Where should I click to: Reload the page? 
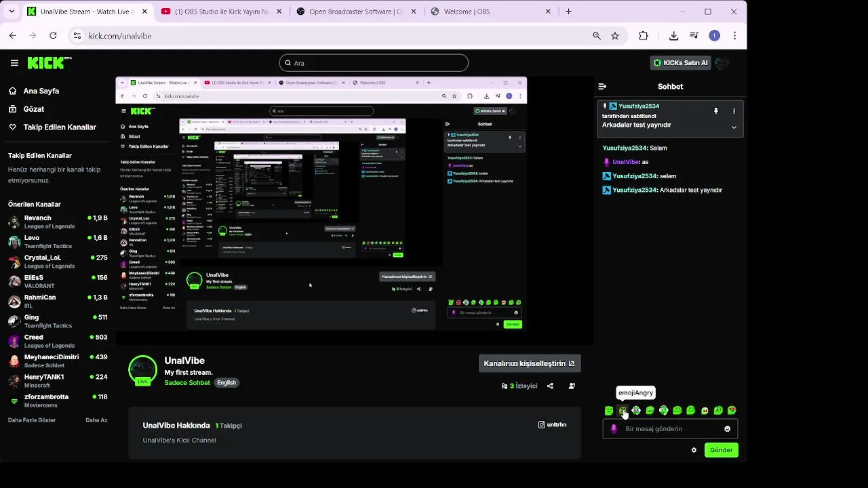53,36
